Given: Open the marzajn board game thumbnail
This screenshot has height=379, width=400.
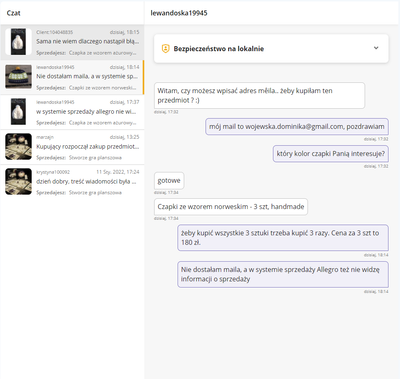Looking at the screenshot, I should pos(18,147).
